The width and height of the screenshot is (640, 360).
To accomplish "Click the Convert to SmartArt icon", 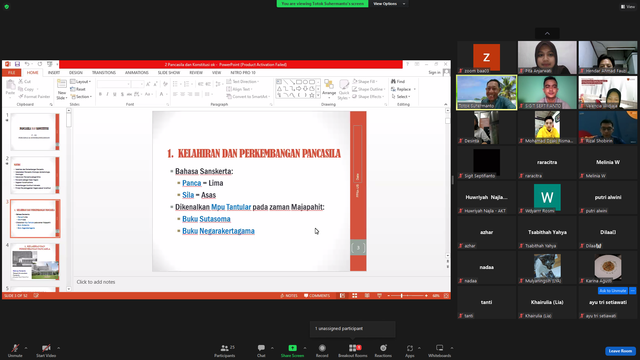I will pyautogui.click(x=229, y=97).
